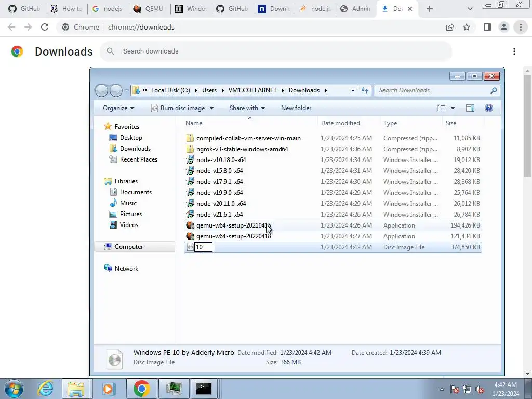Viewport: 532px width, 399px height.
Task: Open the Chrome share icon in address bar
Action: [450, 27]
